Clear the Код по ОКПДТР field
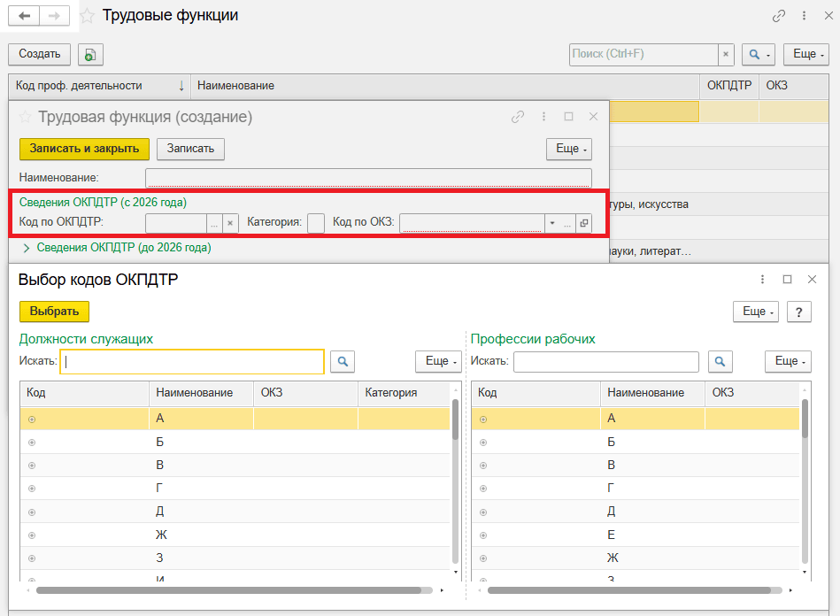The image size is (840, 616). [230, 223]
